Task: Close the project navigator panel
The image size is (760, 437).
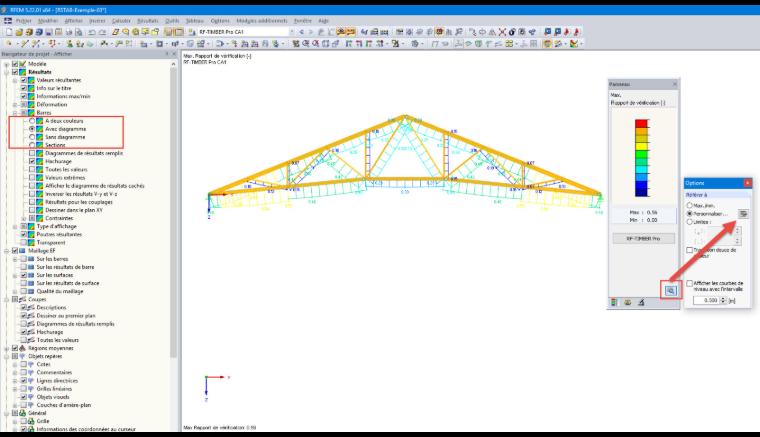Action: (174, 54)
